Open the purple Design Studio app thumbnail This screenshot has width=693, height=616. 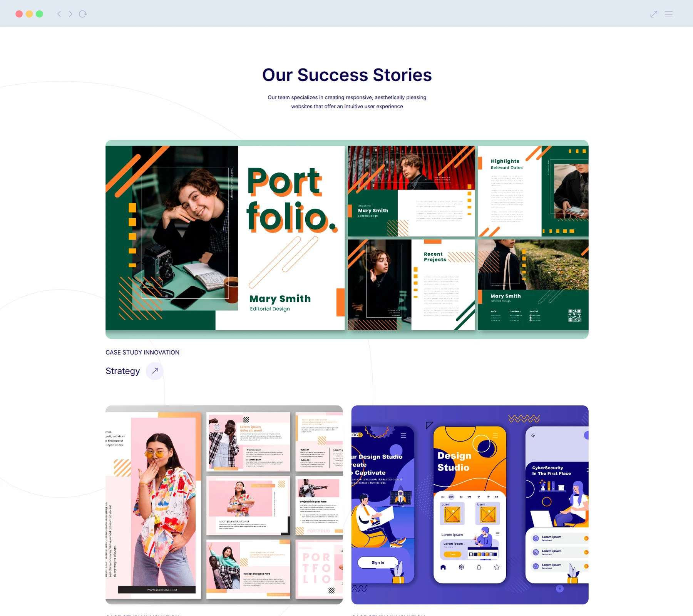[470, 505]
